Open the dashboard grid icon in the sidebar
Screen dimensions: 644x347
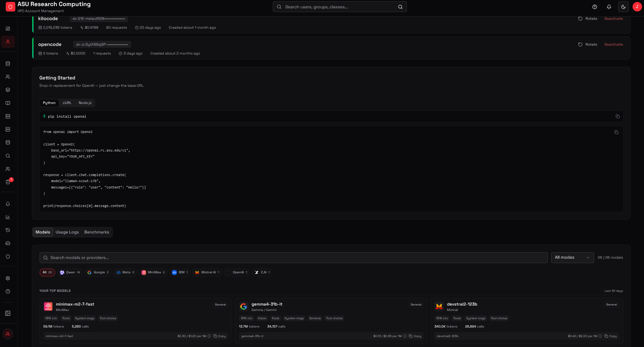(x=8, y=29)
